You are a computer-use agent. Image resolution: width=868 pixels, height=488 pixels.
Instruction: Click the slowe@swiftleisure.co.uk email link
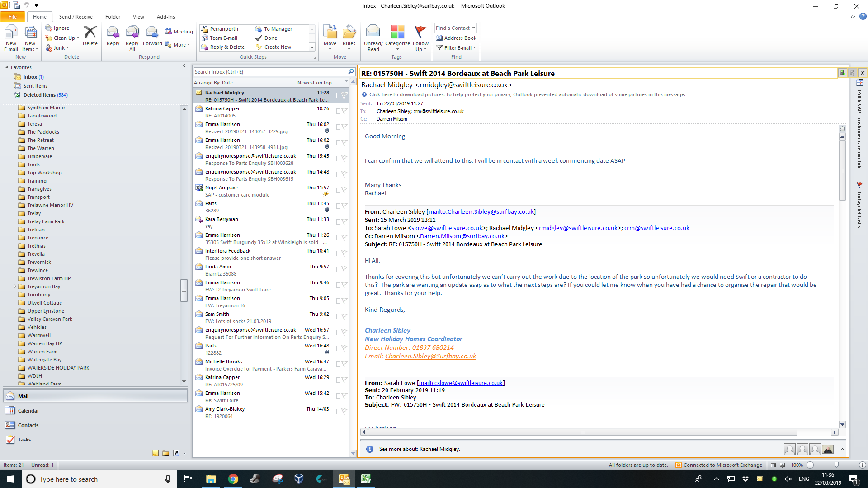click(x=447, y=228)
